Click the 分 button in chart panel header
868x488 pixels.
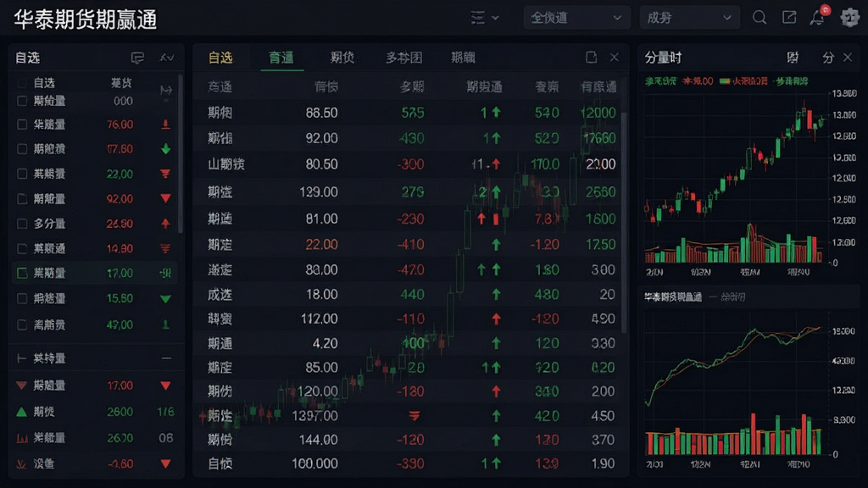pyautogui.click(x=827, y=58)
